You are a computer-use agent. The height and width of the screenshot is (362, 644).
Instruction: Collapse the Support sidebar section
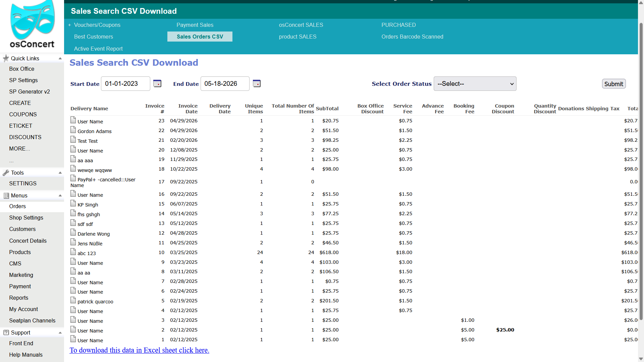60,333
